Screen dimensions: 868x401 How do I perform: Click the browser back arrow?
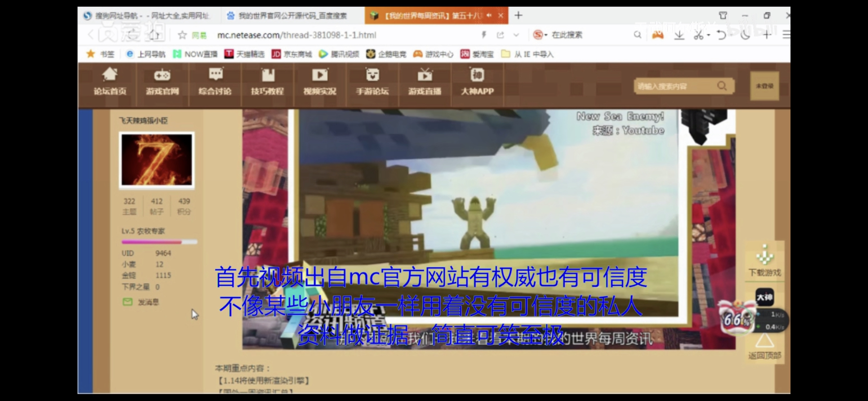pos(91,35)
